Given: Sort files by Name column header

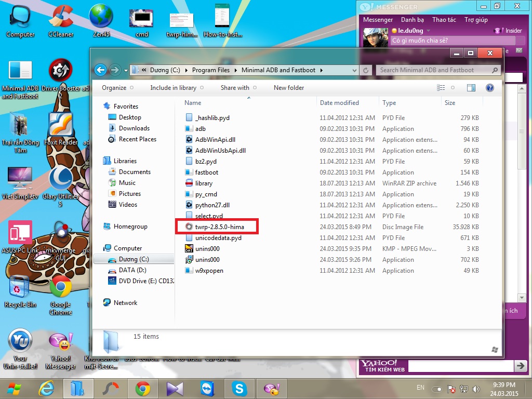Looking at the screenshot, I should click(x=193, y=103).
